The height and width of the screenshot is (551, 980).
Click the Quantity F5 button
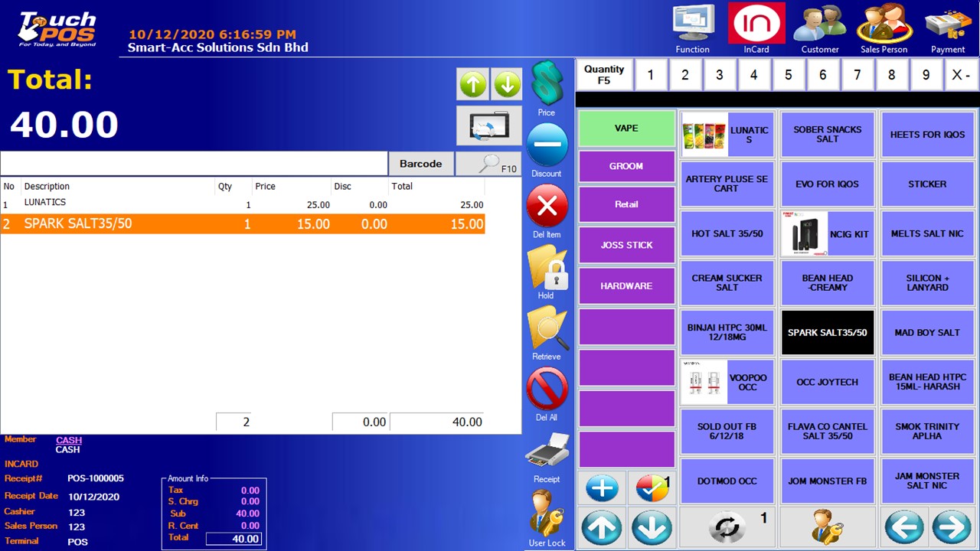[604, 75]
